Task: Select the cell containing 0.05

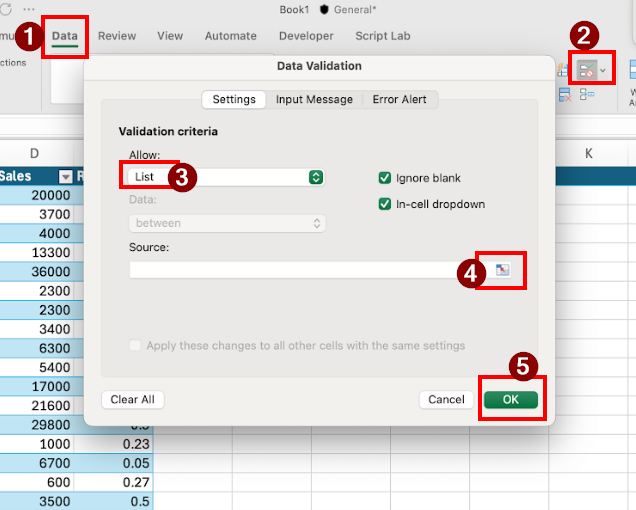Action: [114, 463]
